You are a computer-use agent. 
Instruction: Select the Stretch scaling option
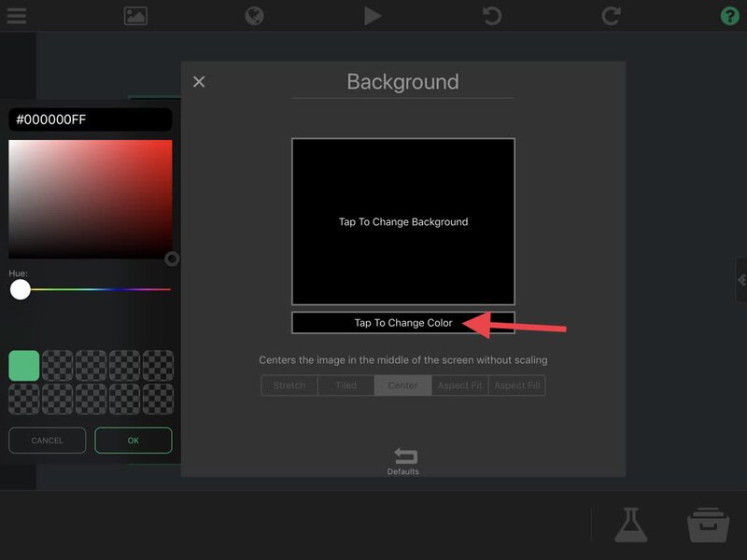pos(289,385)
